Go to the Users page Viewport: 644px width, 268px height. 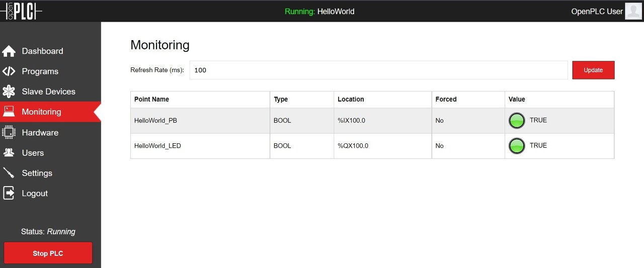point(50,152)
